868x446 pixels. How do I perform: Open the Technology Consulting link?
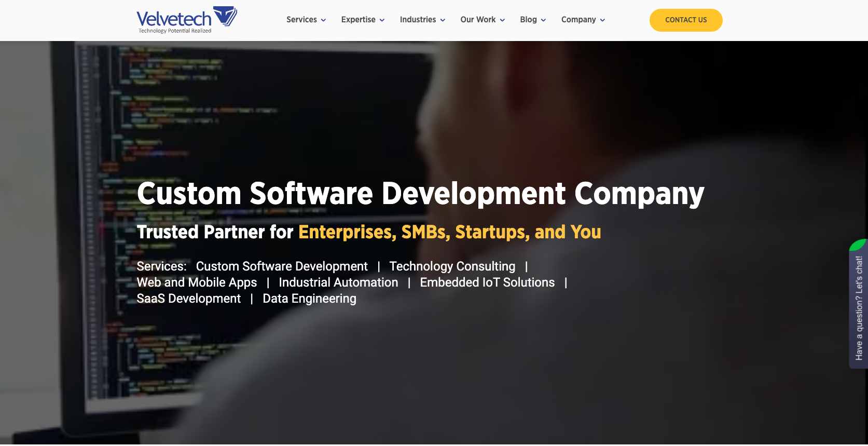[x=452, y=266]
